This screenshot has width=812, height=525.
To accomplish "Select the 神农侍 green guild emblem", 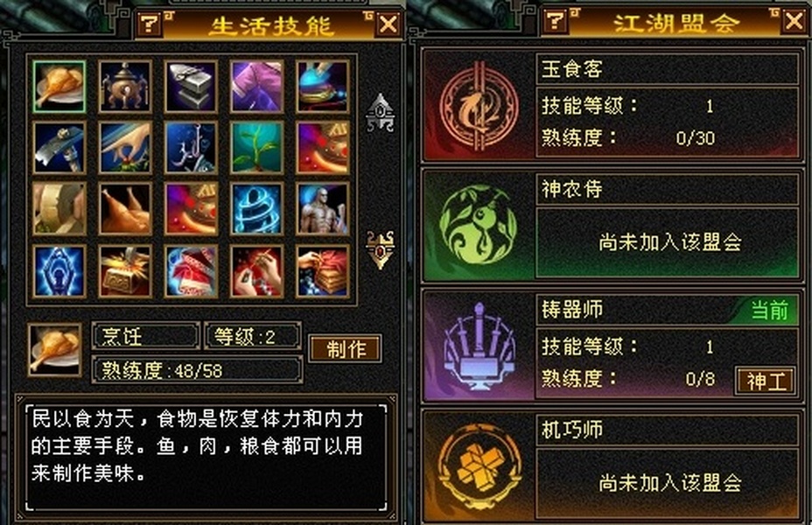I will pyautogui.click(x=479, y=226).
